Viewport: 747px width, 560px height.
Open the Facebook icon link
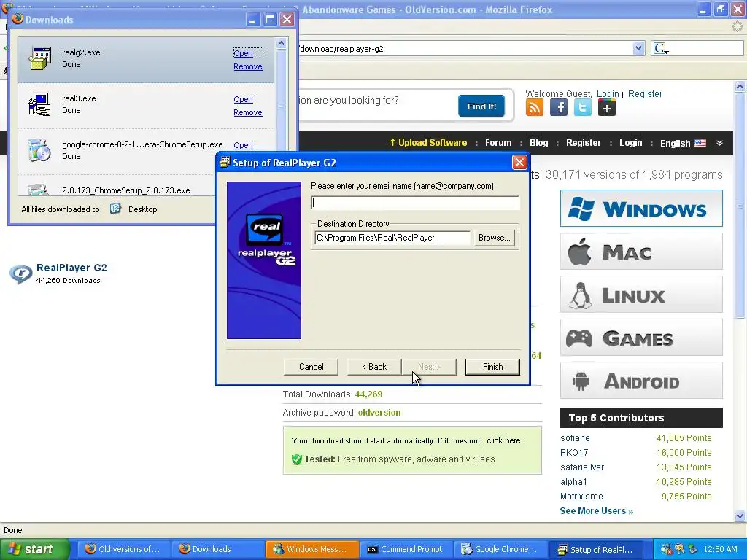click(x=558, y=107)
